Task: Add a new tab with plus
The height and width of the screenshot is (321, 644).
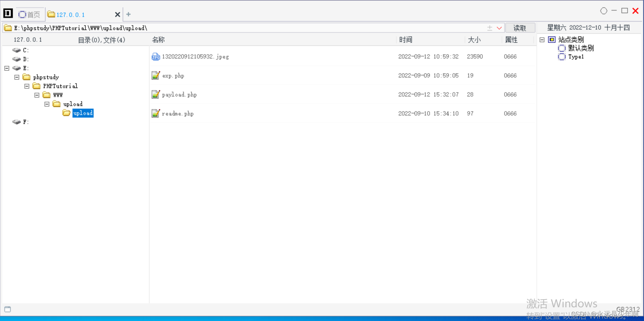Action: 128,14
